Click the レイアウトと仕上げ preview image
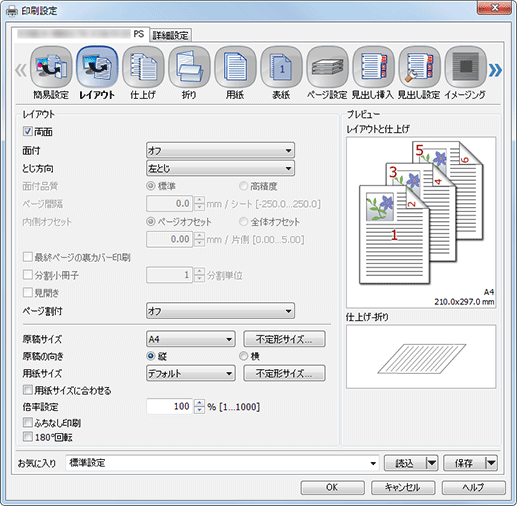This screenshot has width=517, height=506. pos(421,222)
